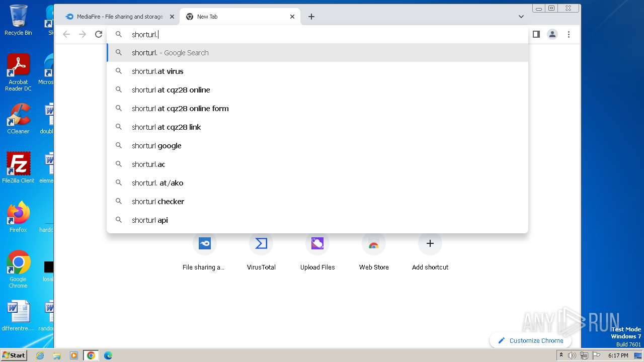Open the tab search dropdown
Image resolution: width=644 pixels, height=362 pixels.
tap(521, 17)
